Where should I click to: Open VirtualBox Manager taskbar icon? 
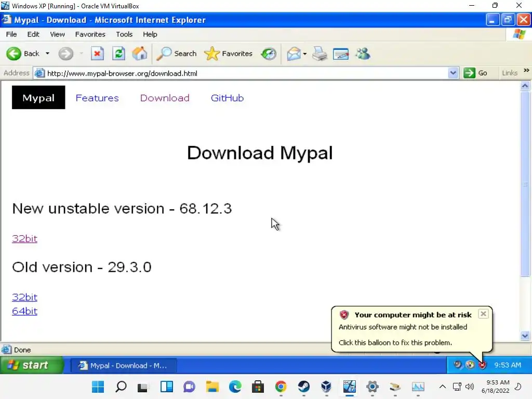tap(326, 387)
